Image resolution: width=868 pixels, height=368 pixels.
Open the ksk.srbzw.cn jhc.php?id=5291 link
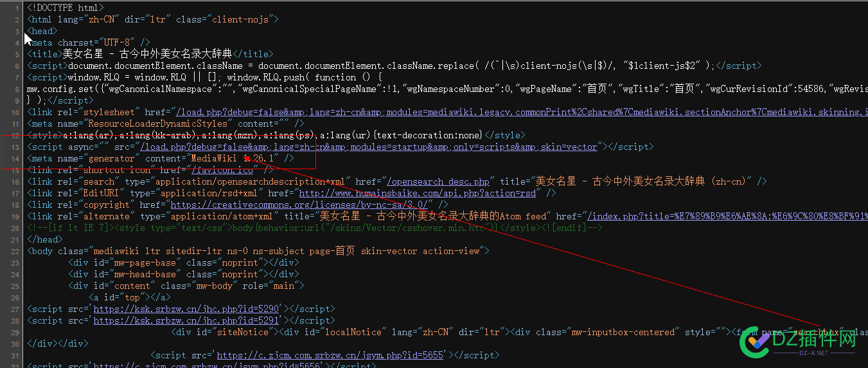pyautogui.click(x=186, y=320)
